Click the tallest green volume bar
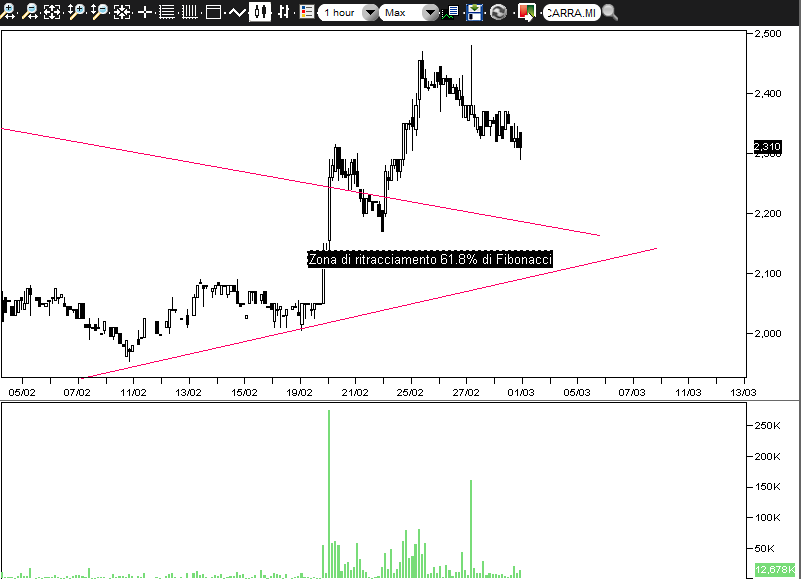 329,494
